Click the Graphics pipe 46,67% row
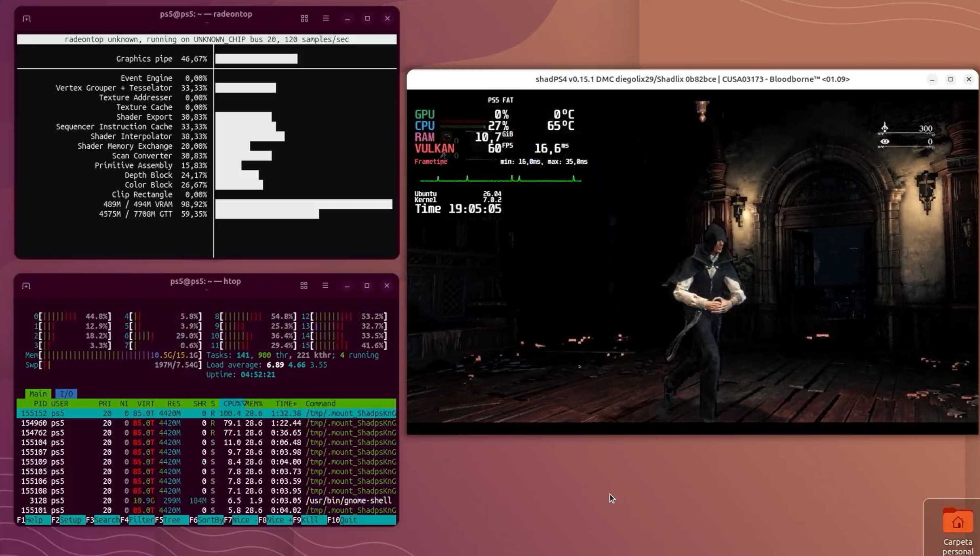This screenshot has width=980, height=556. [207, 59]
